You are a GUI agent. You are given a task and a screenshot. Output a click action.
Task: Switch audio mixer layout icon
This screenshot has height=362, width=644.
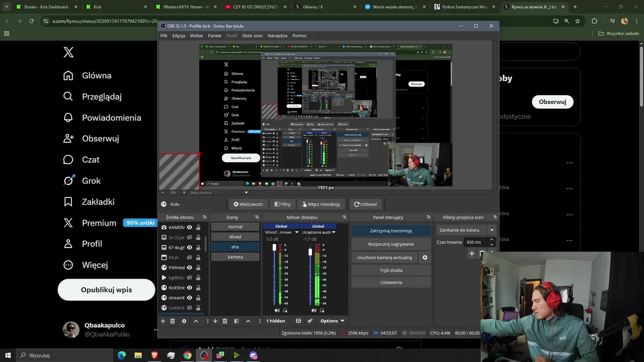(x=298, y=321)
